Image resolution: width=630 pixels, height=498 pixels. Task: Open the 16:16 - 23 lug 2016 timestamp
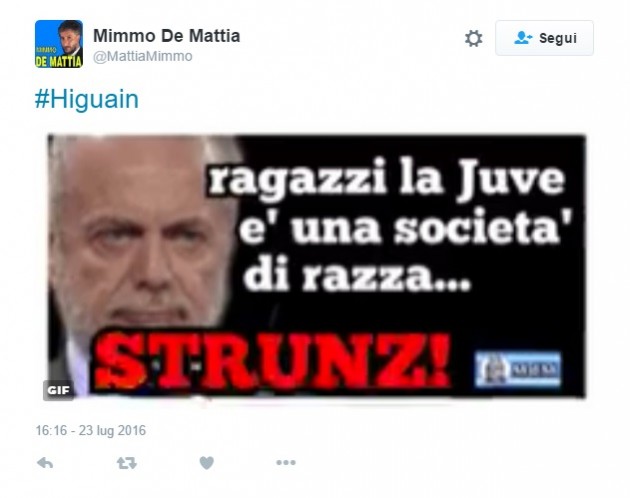pos(91,430)
